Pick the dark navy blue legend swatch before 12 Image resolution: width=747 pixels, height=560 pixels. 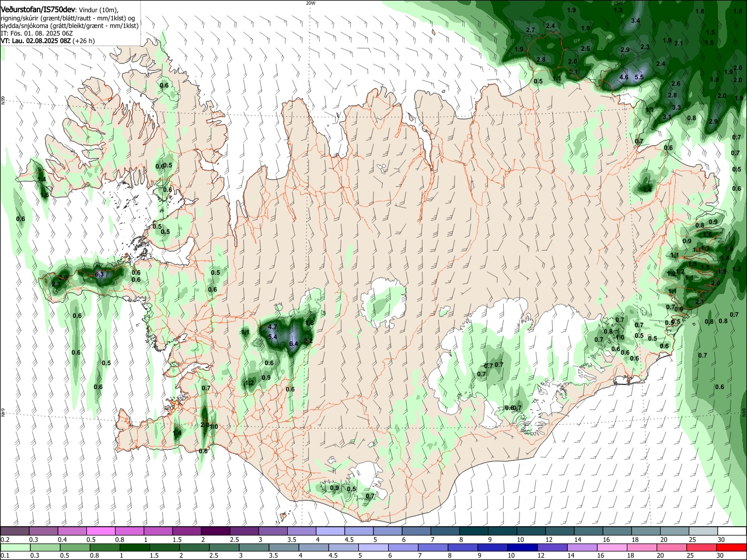pos(522,547)
